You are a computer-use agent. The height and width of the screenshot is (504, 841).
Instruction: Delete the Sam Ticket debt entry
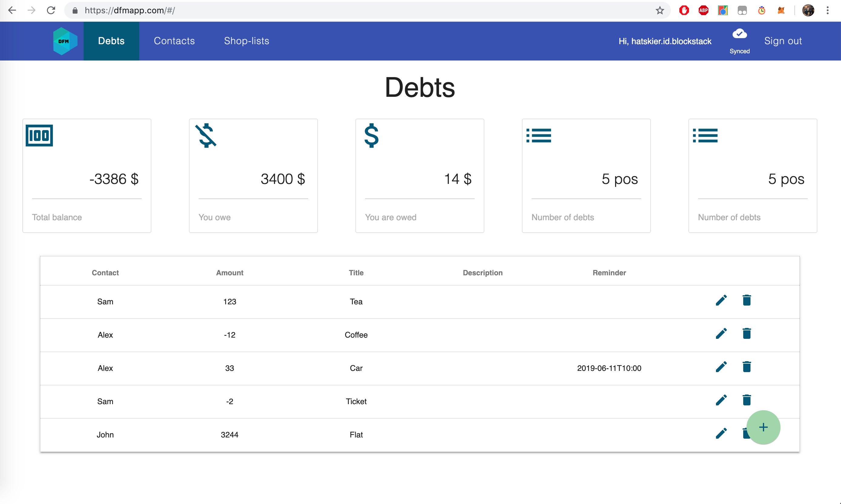click(x=747, y=400)
